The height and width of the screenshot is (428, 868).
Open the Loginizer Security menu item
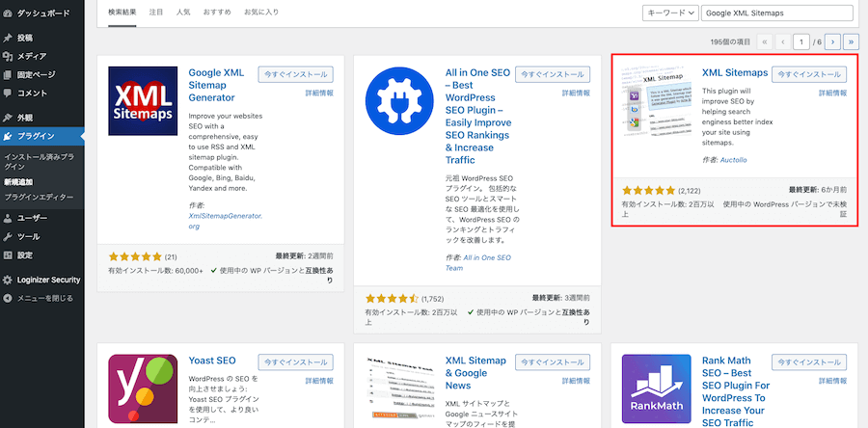coord(42,280)
